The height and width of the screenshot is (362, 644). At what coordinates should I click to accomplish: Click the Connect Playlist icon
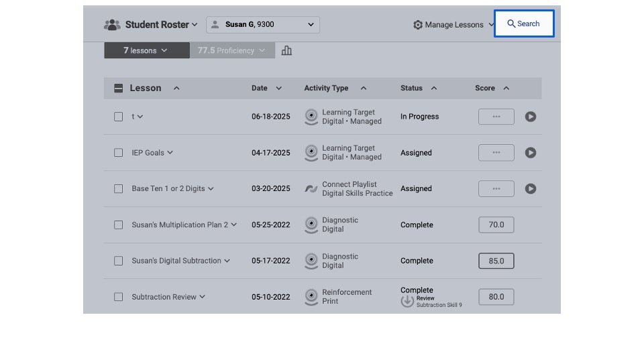tap(311, 188)
